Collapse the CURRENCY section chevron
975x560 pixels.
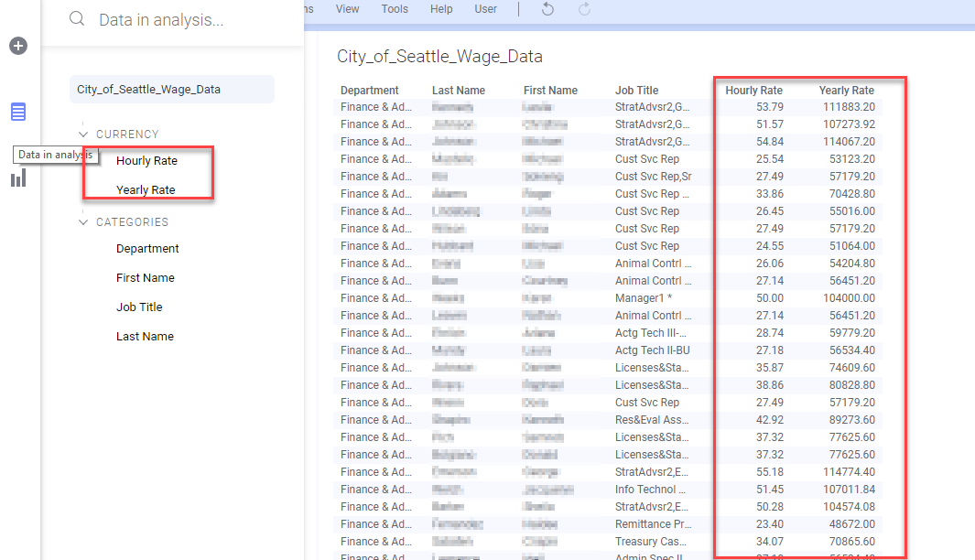click(84, 135)
